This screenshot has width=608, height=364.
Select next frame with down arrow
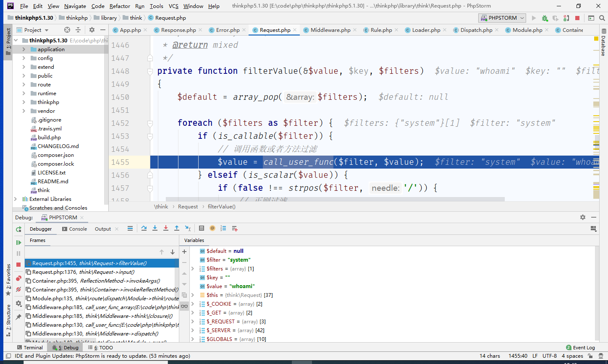tap(173, 252)
